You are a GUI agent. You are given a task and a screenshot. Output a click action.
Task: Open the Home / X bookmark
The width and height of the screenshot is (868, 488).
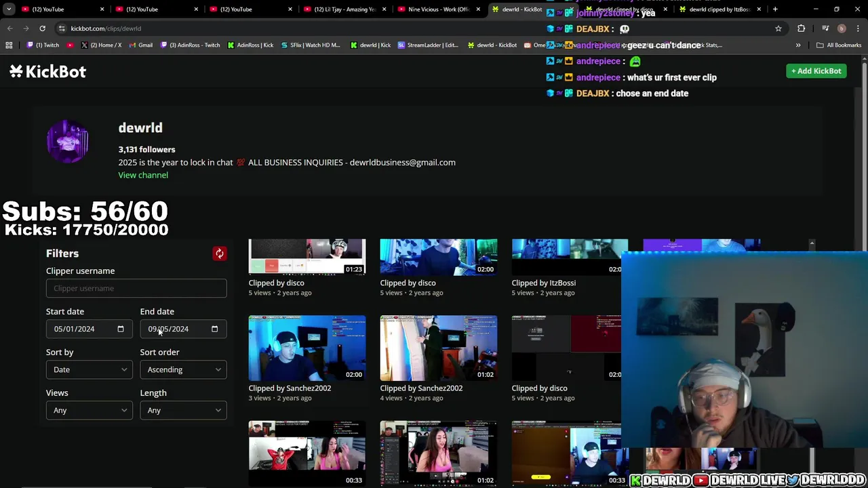tap(101, 45)
